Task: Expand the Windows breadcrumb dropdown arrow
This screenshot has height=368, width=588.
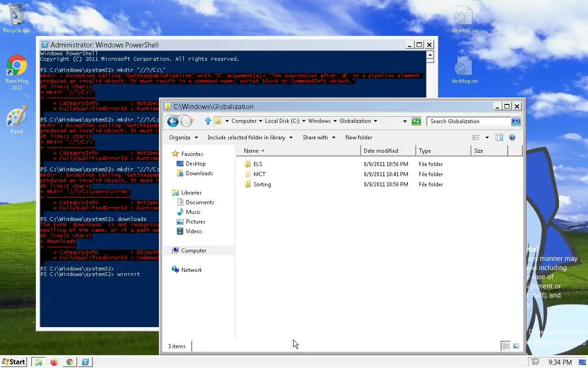Action: (335, 121)
